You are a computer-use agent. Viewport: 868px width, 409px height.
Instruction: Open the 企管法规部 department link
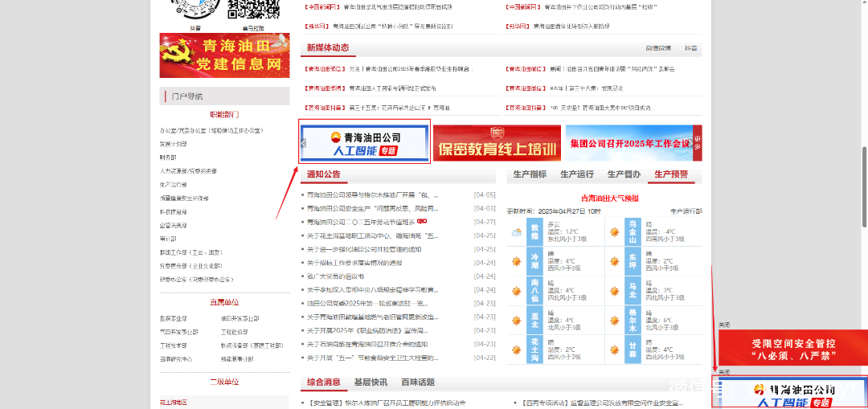pyautogui.click(x=174, y=225)
